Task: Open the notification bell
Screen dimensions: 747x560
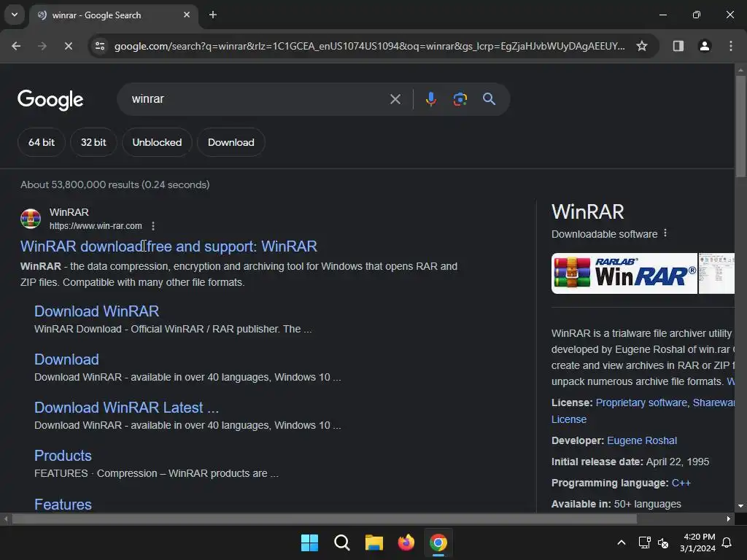Action: pyautogui.click(x=727, y=542)
